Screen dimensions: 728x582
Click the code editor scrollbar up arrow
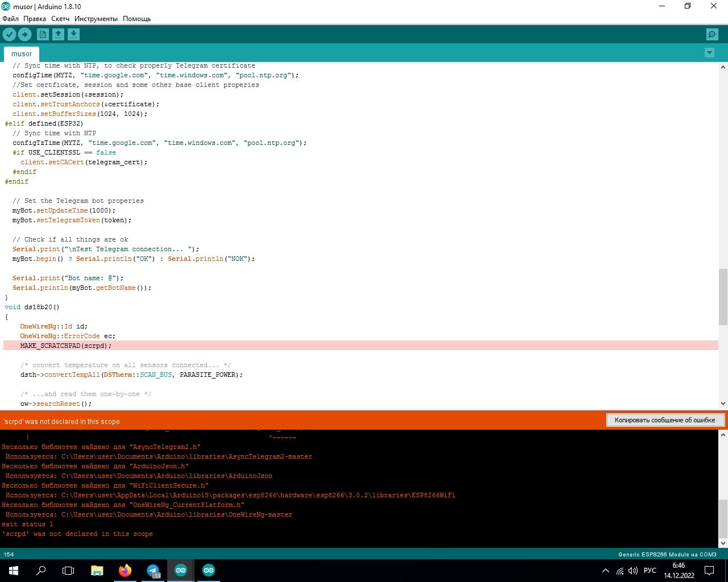click(x=723, y=67)
